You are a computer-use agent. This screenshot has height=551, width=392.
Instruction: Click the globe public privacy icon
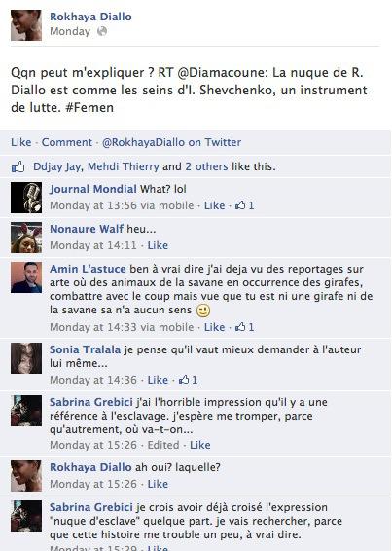pos(102,31)
